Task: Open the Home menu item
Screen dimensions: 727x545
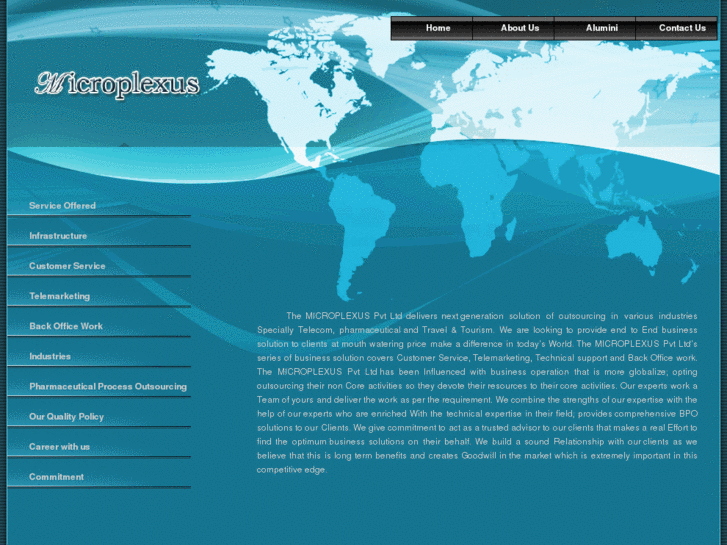Action: pos(432,28)
